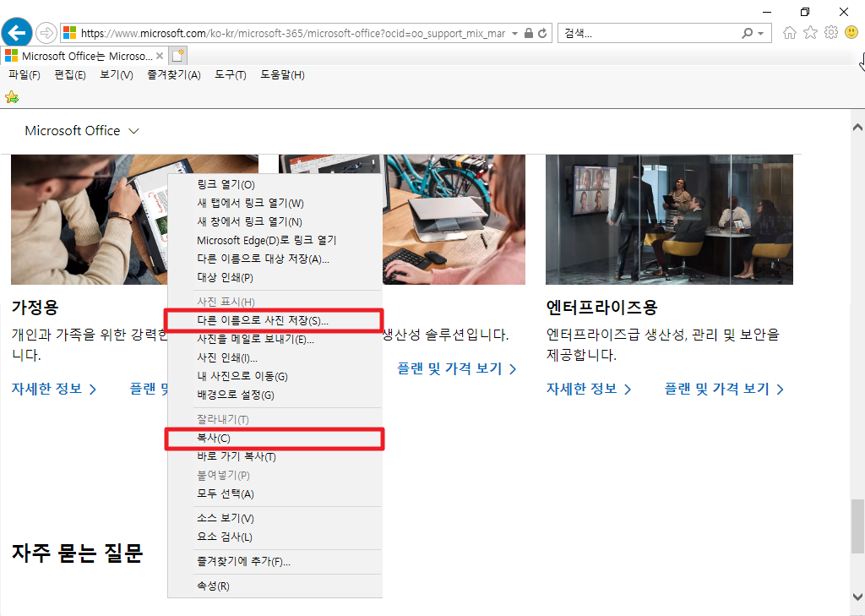Choose 속성(R) in context menu
The width and height of the screenshot is (865, 616).
coord(275,586)
